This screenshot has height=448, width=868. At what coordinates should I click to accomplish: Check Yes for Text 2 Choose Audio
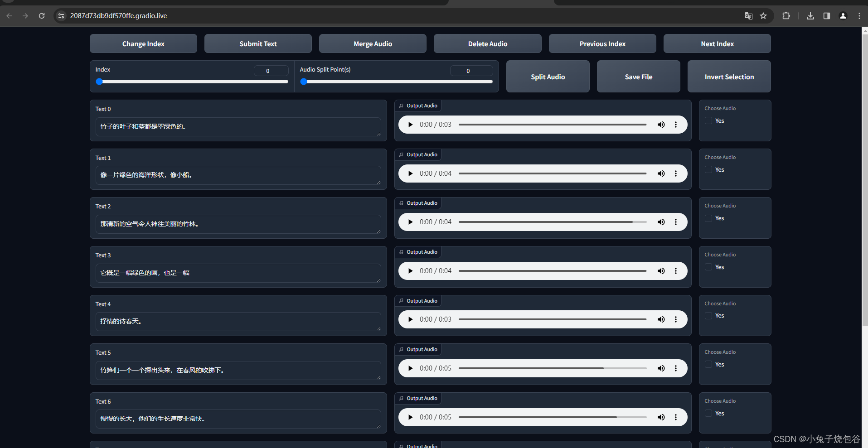(x=708, y=218)
